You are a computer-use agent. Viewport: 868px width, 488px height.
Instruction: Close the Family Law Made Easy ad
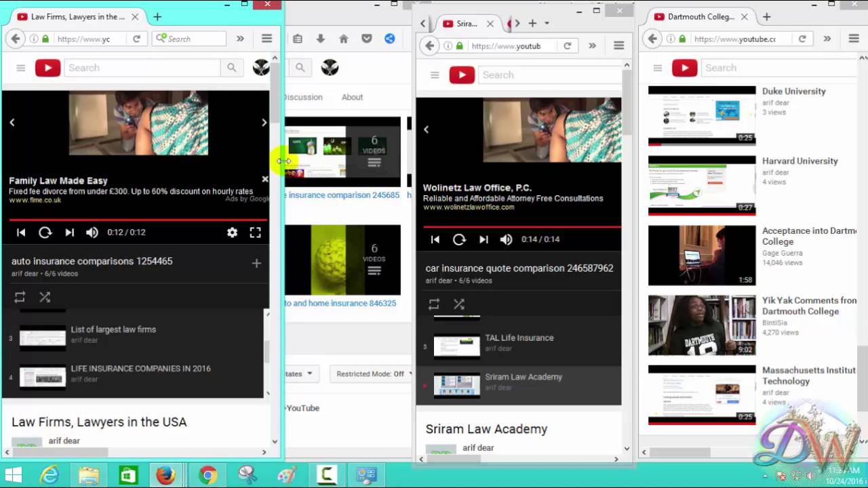pos(265,179)
